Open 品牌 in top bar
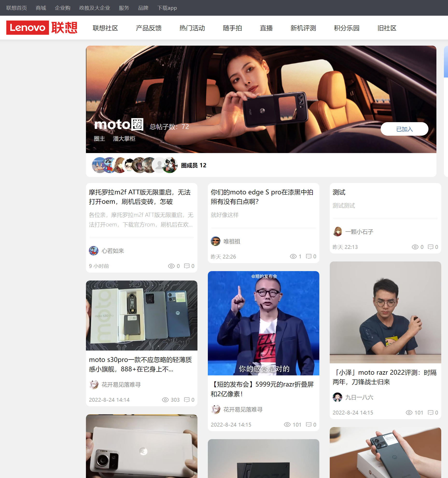 (143, 8)
